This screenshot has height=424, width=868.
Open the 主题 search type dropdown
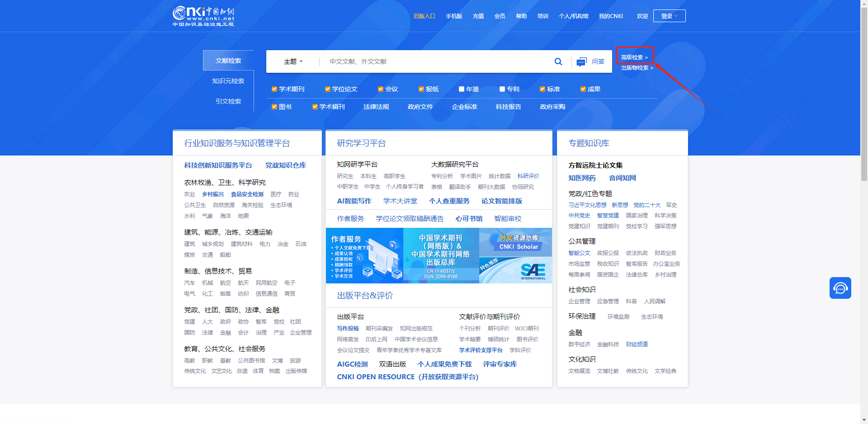tap(293, 61)
